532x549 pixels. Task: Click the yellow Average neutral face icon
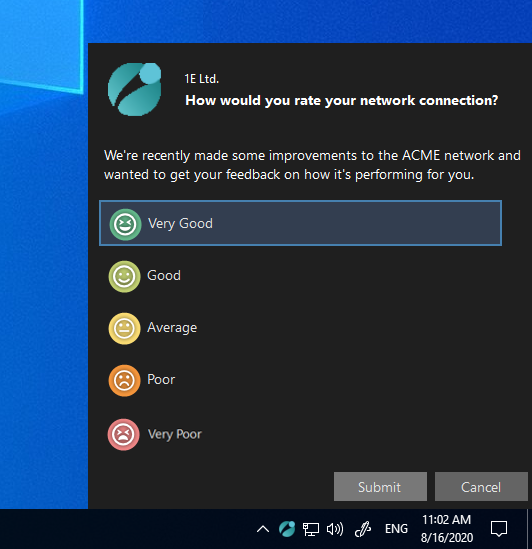click(x=124, y=328)
